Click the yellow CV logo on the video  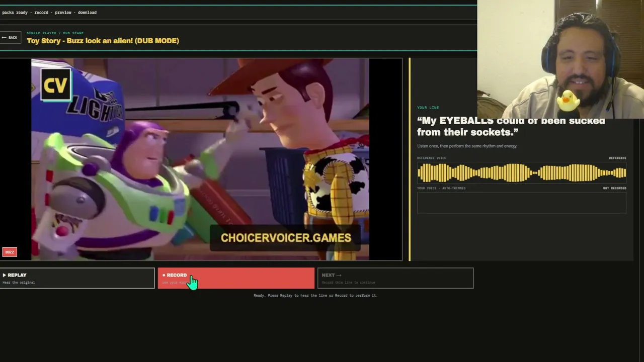coord(55,85)
